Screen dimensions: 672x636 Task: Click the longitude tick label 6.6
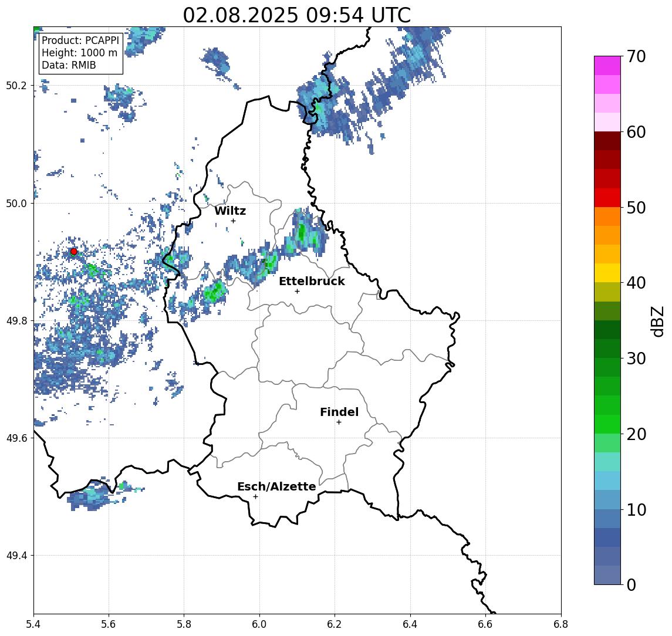[x=485, y=624]
